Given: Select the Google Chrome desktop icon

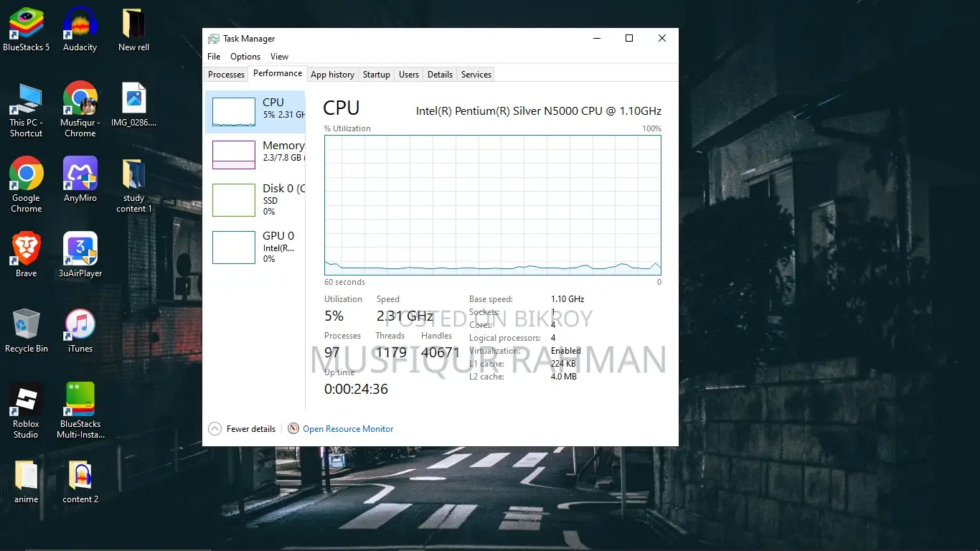Looking at the screenshot, I should pos(27,186).
